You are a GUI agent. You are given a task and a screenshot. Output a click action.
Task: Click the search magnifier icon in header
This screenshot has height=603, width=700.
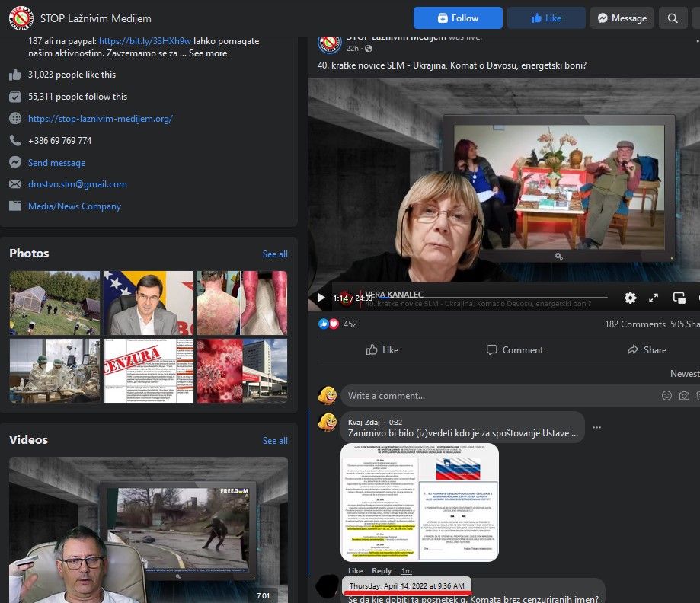pyautogui.click(x=673, y=18)
